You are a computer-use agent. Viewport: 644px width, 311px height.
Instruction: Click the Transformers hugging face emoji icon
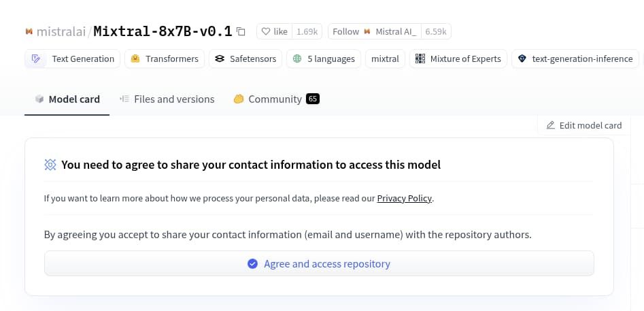135,59
